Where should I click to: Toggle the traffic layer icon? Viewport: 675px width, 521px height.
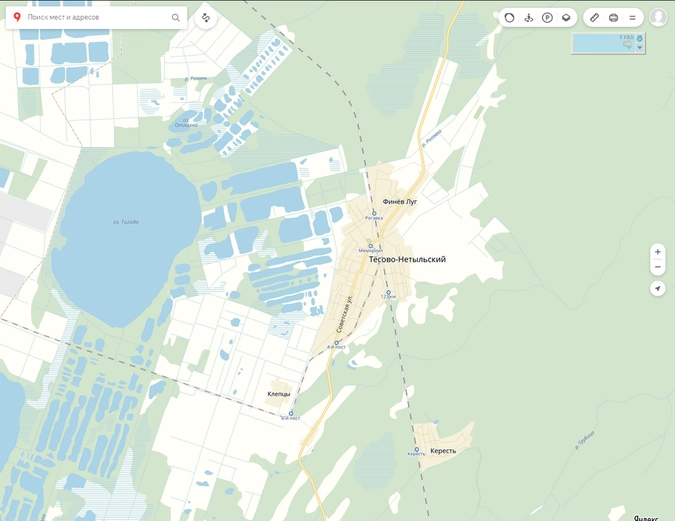coord(509,17)
